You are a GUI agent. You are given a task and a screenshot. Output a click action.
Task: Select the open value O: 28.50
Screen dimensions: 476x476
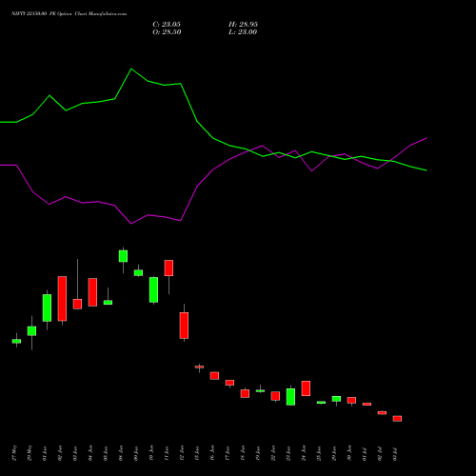[167, 32]
